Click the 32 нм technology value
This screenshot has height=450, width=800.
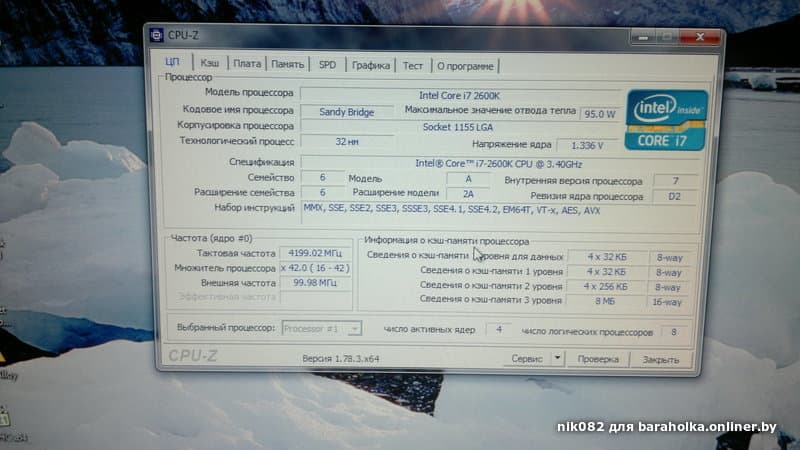click(x=347, y=141)
